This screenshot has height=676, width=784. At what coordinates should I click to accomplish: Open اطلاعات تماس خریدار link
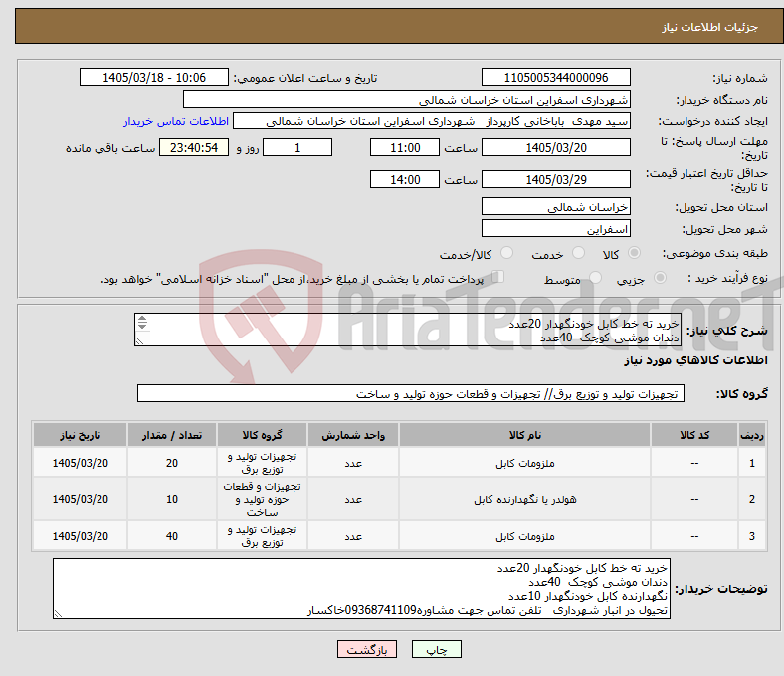pos(176,121)
